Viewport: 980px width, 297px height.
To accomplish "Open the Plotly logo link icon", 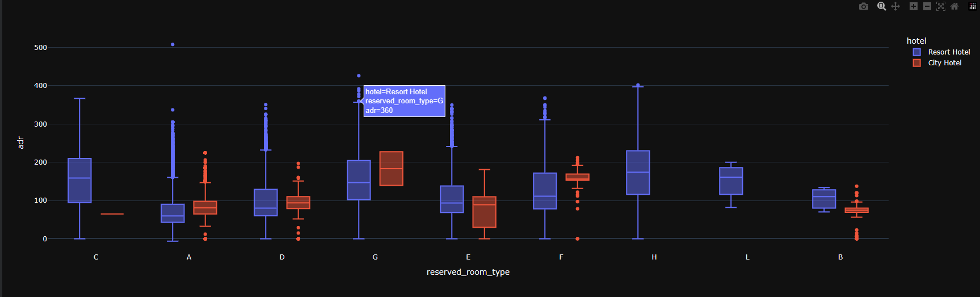I will 973,6.
